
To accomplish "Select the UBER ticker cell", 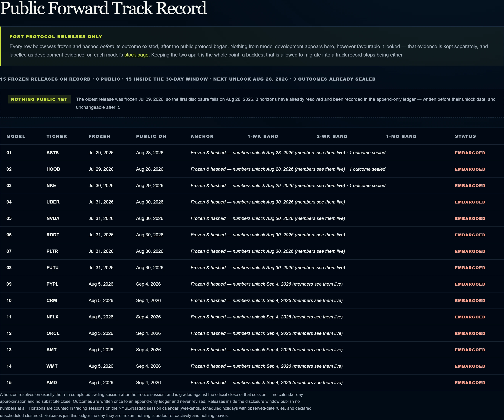I will tap(53, 202).
